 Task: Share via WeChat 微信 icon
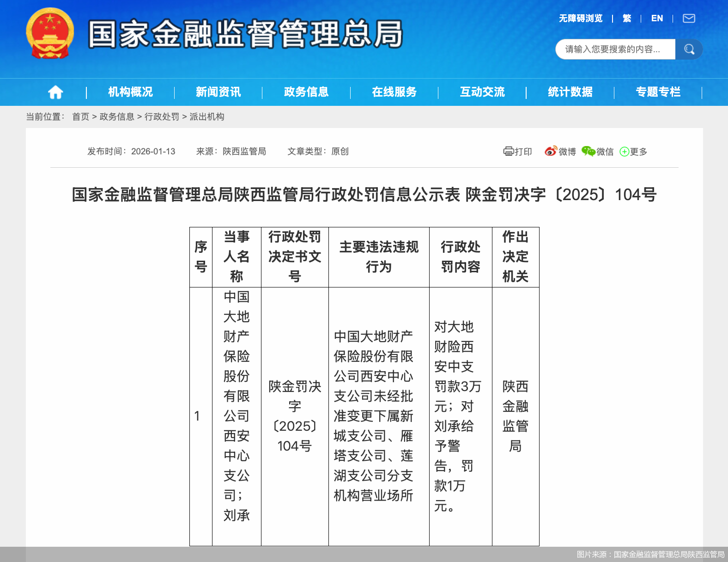[597, 152]
